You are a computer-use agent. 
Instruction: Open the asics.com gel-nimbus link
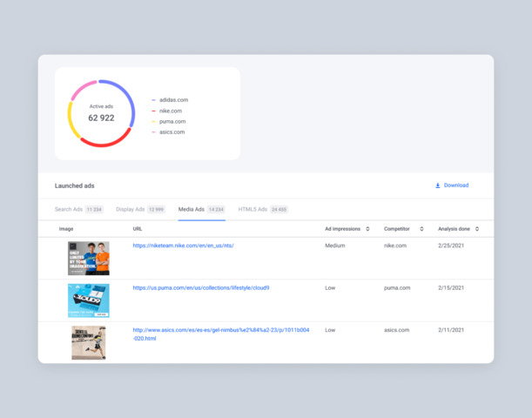221,334
